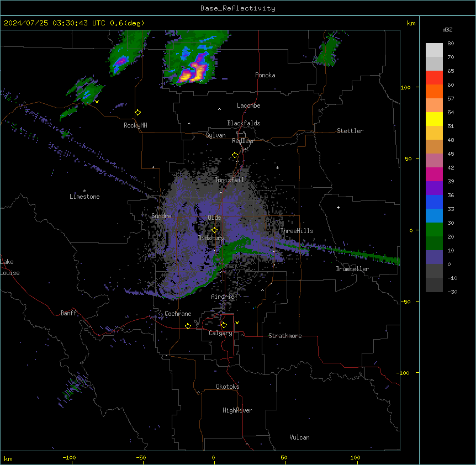Select the yellow 54-51 dBZ legend swatch

pos(434,119)
